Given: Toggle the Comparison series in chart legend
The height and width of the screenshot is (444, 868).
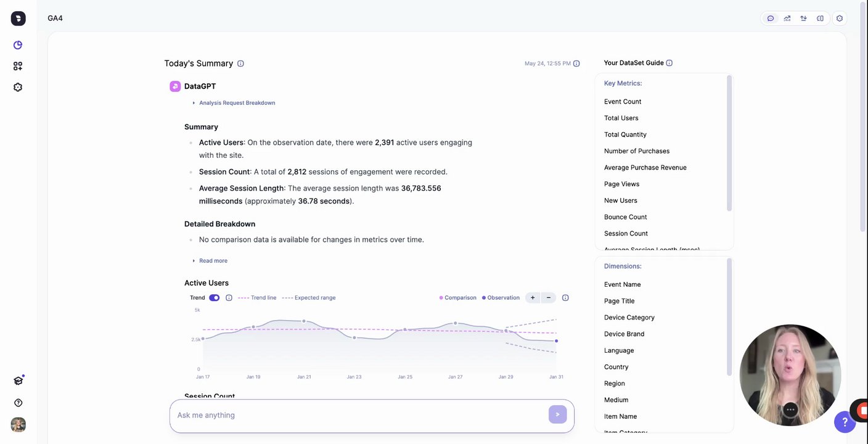Looking at the screenshot, I should coord(457,298).
